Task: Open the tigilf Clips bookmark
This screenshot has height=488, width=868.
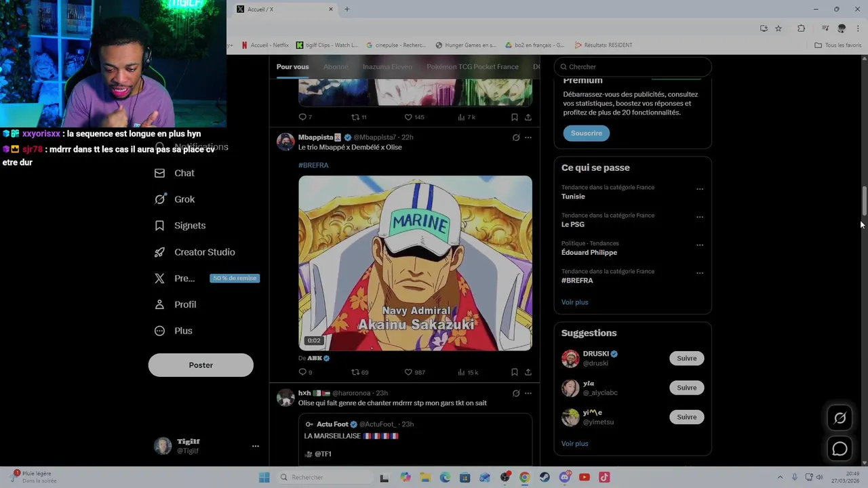Action: (327, 45)
